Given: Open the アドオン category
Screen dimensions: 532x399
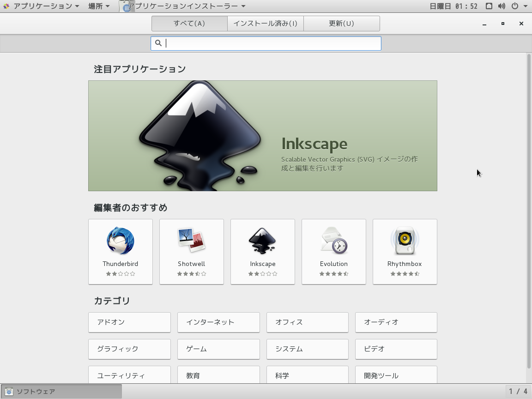Looking at the screenshot, I should [129, 322].
